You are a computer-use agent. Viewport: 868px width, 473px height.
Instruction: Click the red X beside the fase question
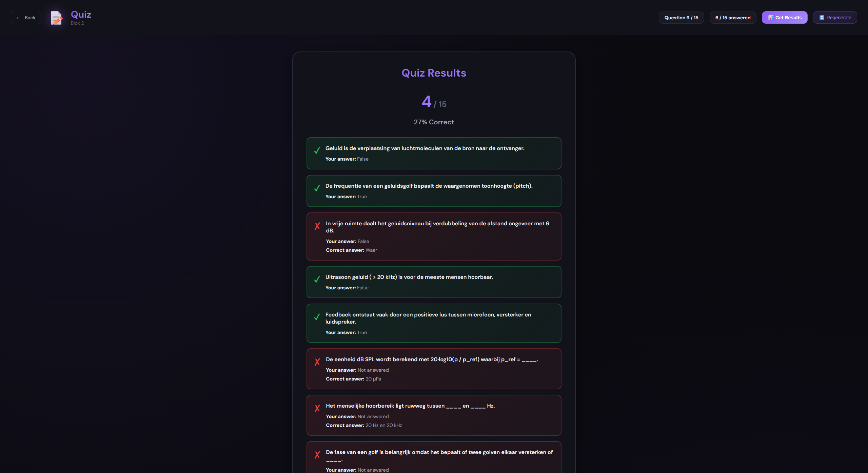317,455
